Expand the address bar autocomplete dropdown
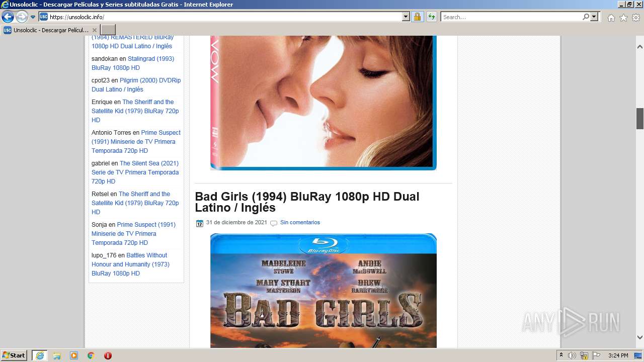This screenshot has width=644, height=362. click(x=406, y=17)
